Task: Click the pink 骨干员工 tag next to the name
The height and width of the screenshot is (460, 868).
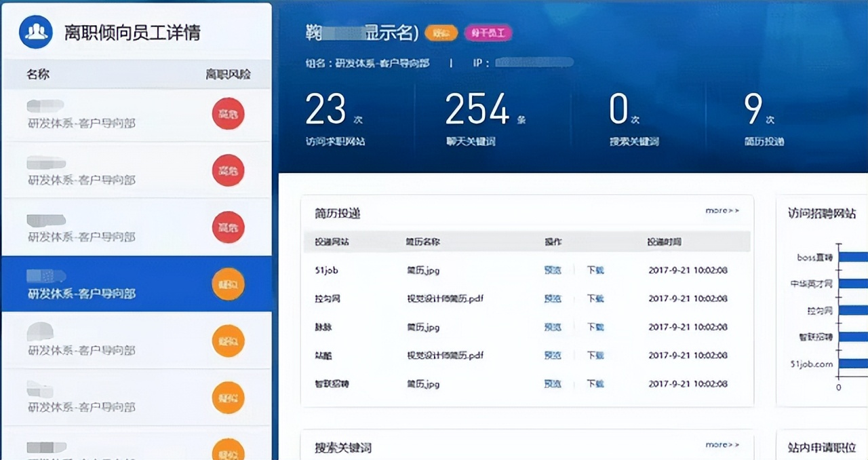Action: [488, 32]
